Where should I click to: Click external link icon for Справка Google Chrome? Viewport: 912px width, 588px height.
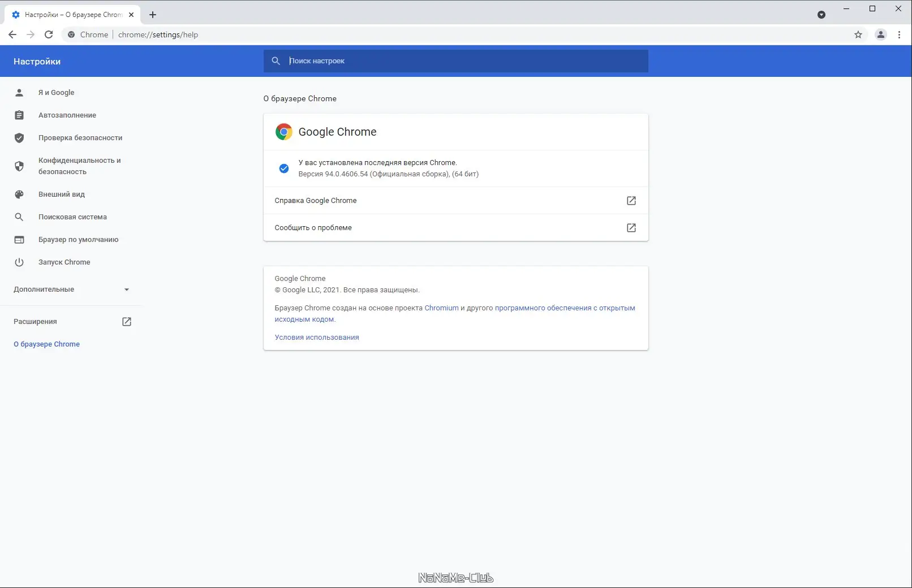pyautogui.click(x=631, y=201)
